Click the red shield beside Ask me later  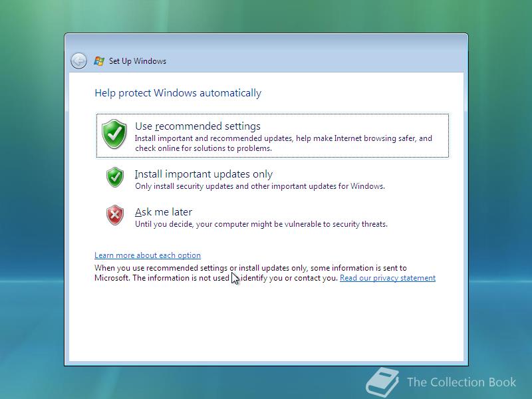point(115,215)
